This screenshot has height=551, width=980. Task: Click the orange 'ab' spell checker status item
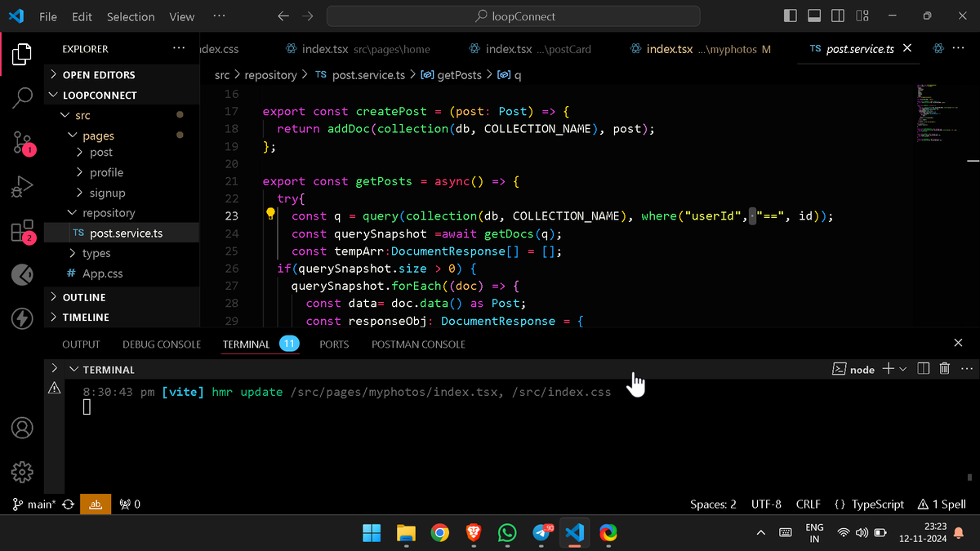pyautogui.click(x=95, y=504)
